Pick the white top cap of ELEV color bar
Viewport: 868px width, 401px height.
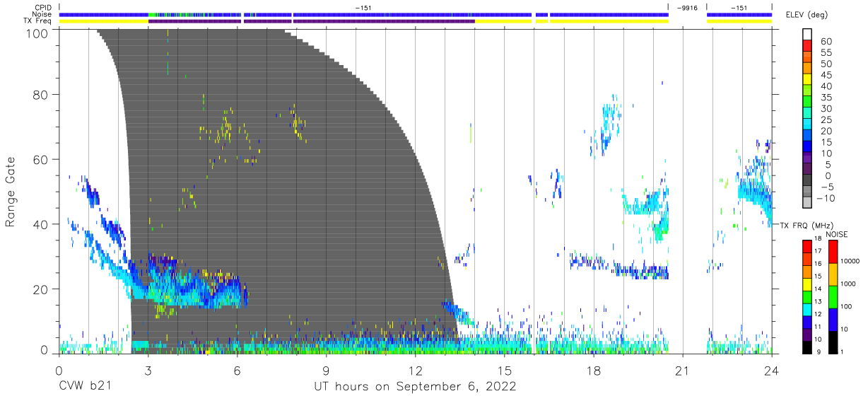pos(808,35)
